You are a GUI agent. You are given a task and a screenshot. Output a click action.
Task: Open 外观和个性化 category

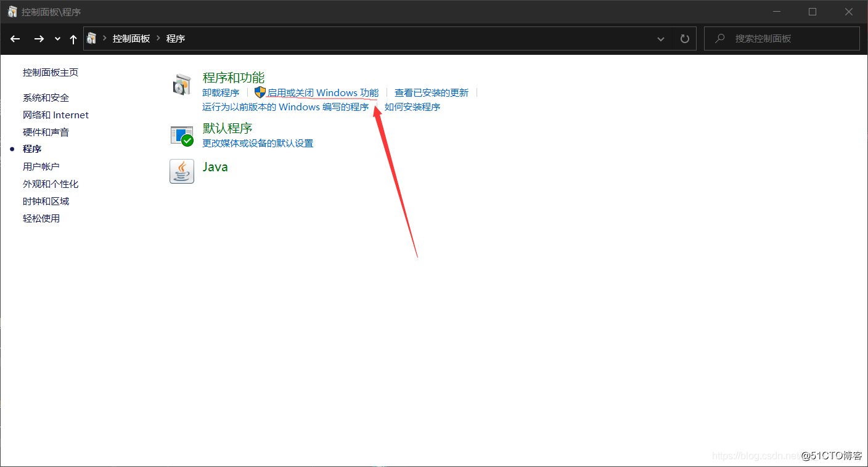[x=51, y=184]
